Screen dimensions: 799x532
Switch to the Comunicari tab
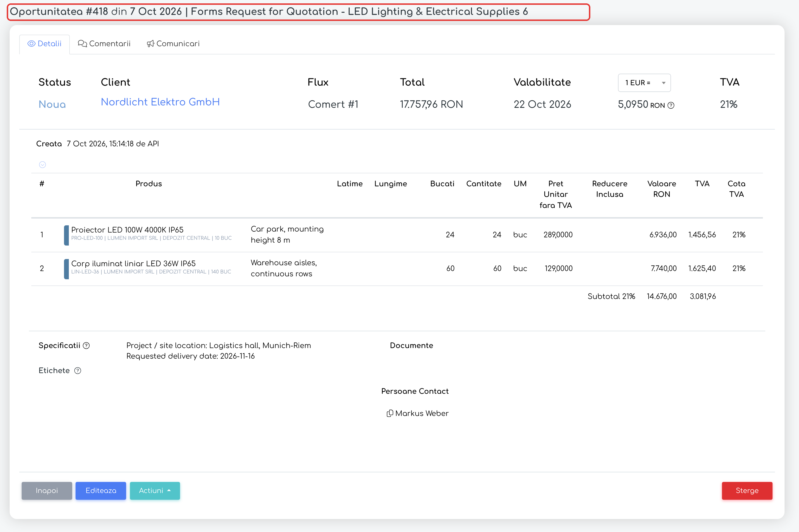[173, 44]
